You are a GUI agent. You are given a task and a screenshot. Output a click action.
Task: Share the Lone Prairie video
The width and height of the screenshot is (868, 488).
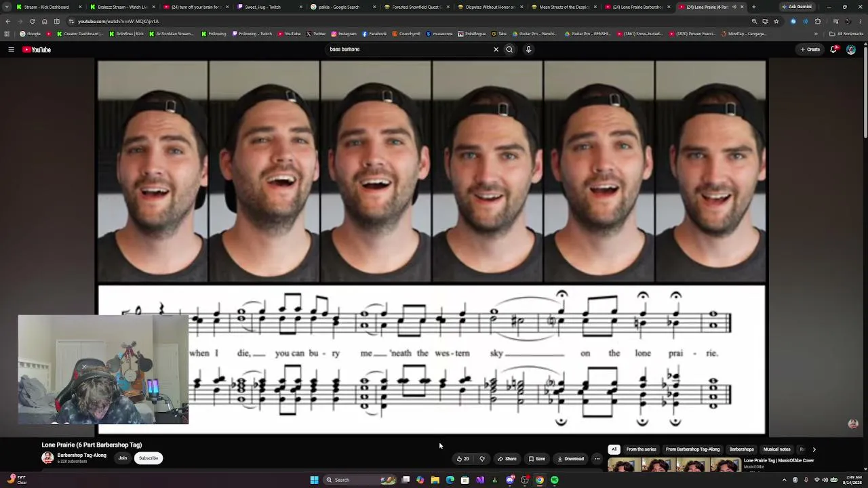point(507,459)
